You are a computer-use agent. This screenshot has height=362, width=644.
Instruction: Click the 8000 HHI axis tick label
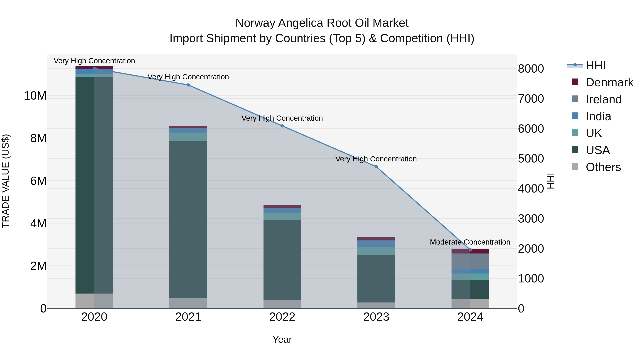pyautogui.click(x=531, y=69)
